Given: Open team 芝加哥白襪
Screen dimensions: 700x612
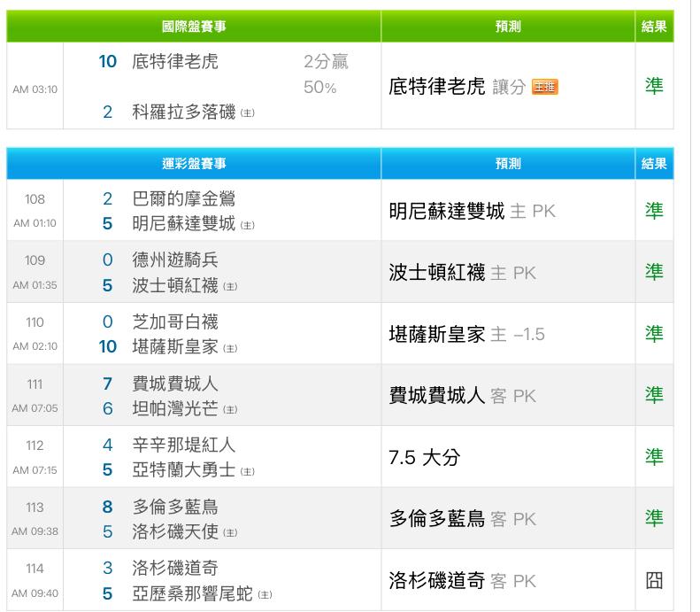Looking at the screenshot, I should pyautogui.click(x=175, y=321).
